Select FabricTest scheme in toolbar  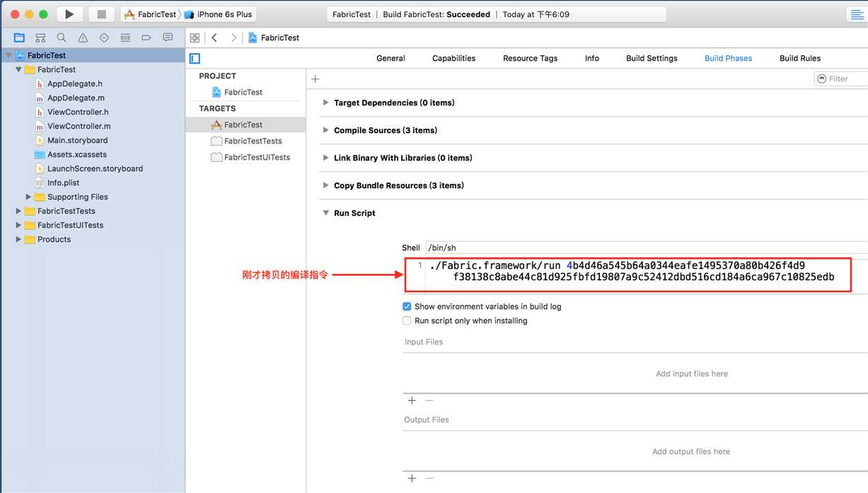click(x=150, y=14)
